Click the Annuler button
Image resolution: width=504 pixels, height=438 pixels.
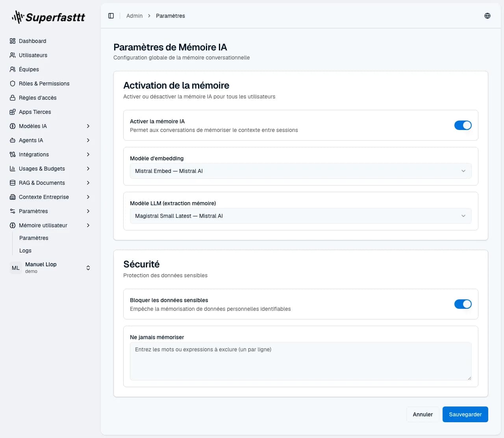coord(422,414)
